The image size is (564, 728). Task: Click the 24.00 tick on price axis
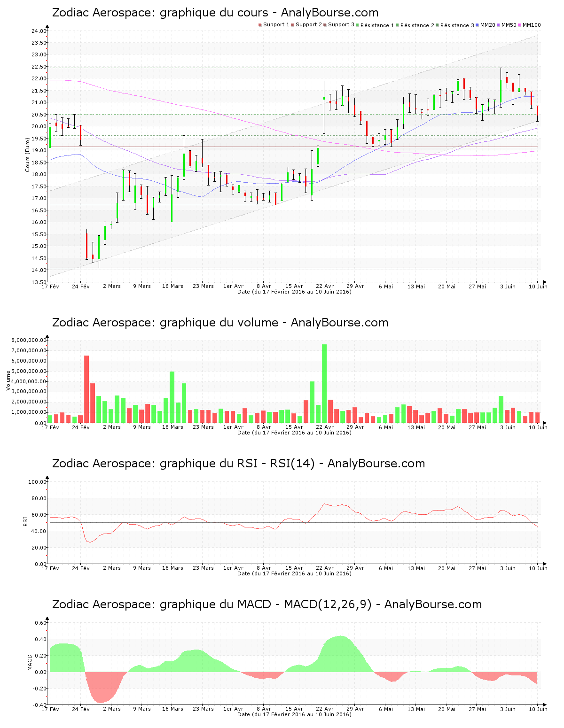click(x=39, y=31)
